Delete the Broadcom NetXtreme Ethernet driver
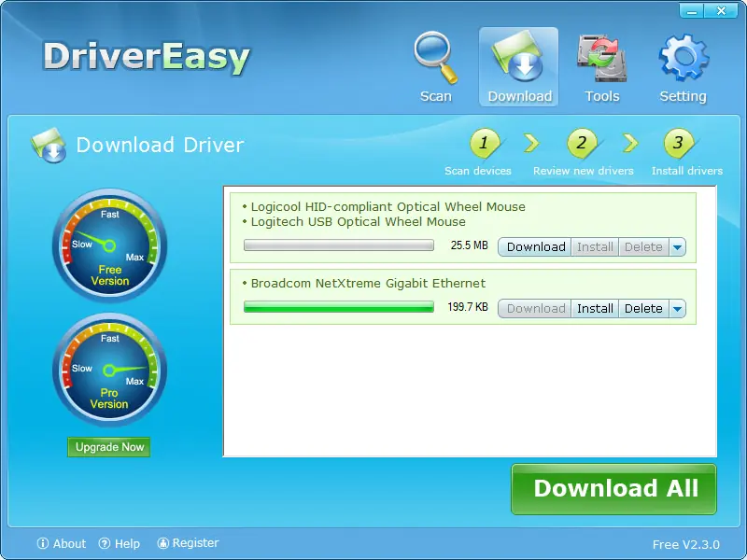The image size is (747, 560). [643, 309]
